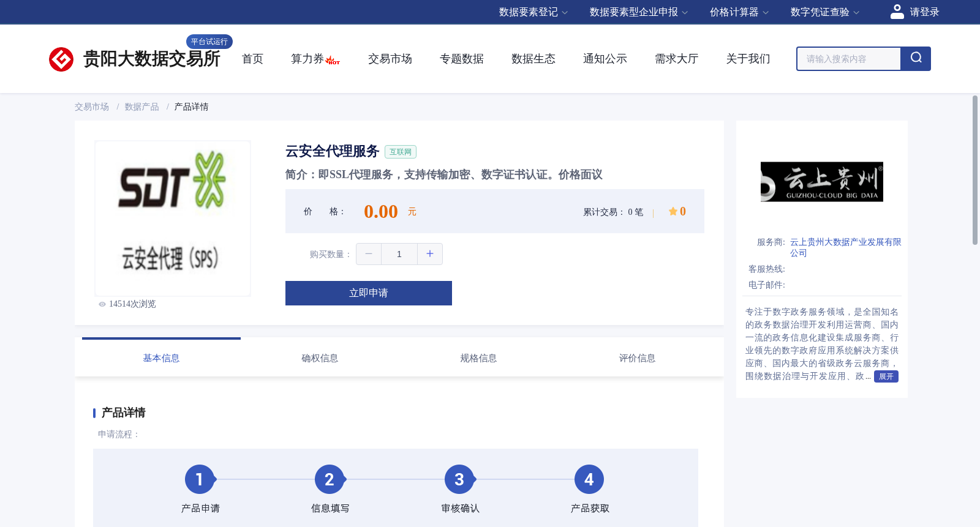Click the price value 0.00

point(381,211)
